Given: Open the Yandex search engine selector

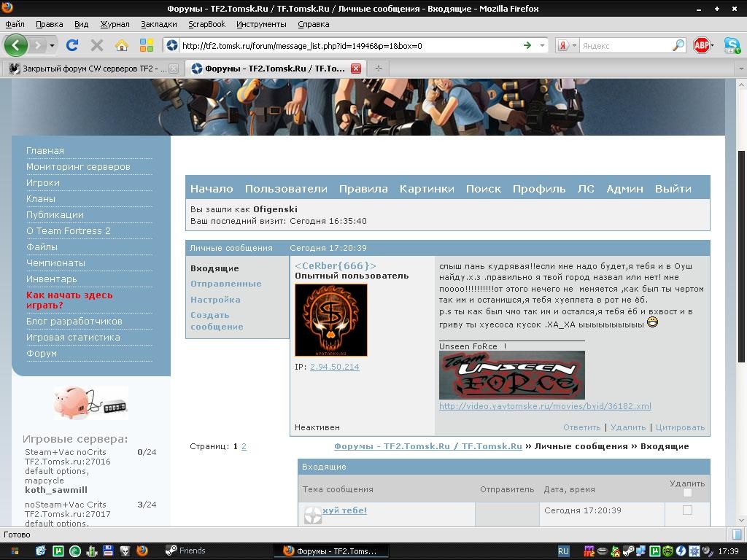Looking at the screenshot, I should click(x=567, y=46).
